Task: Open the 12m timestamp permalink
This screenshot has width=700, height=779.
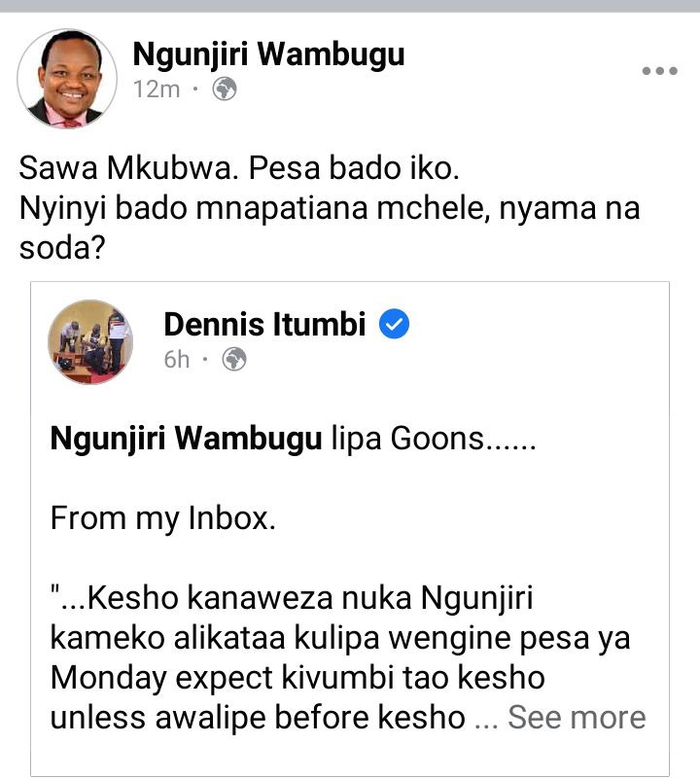Action: point(157,89)
